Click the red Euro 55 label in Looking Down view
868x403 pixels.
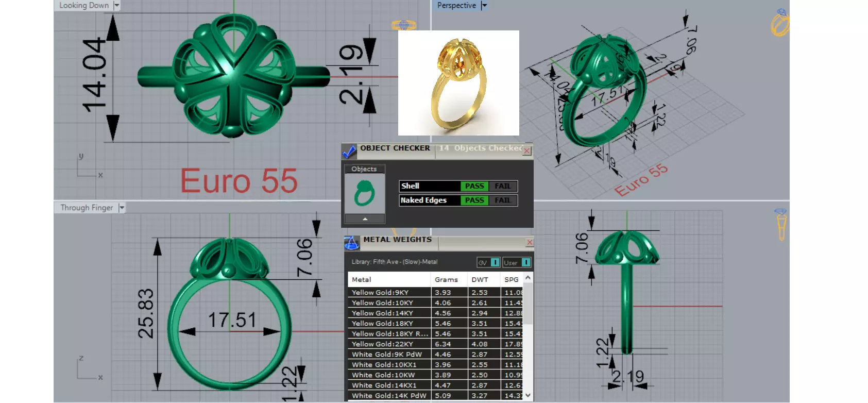point(239,181)
